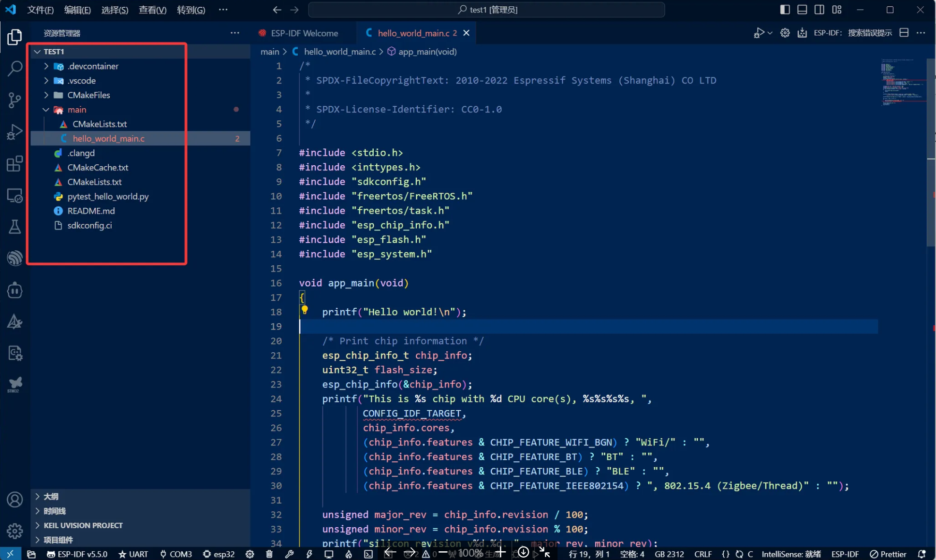
Task: Open pytest_hello_world.py file
Action: pyautogui.click(x=108, y=197)
